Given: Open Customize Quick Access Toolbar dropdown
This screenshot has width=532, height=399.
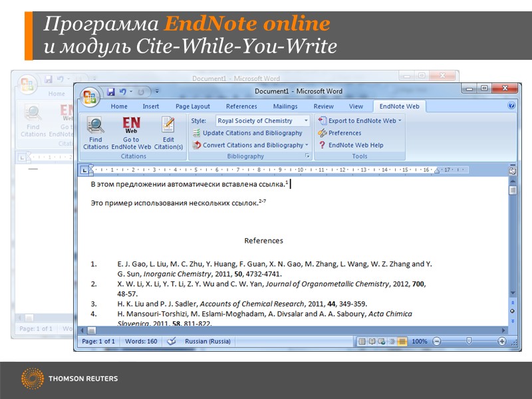Looking at the screenshot, I should click(157, 91).
